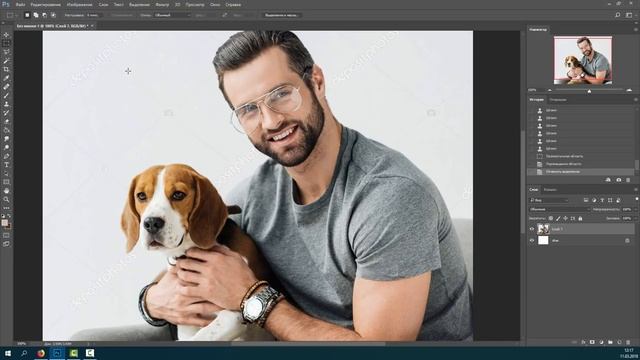Screen dimensions: 640x360
Task: Open the Окно menu
Action: click(x=215, y=4)
